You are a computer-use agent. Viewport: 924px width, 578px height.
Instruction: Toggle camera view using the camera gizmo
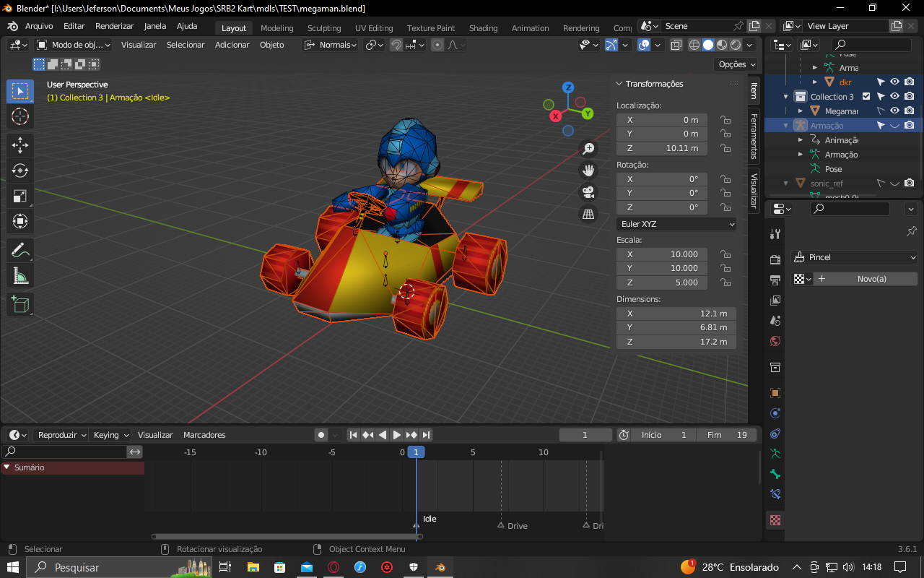click(588, 192)
